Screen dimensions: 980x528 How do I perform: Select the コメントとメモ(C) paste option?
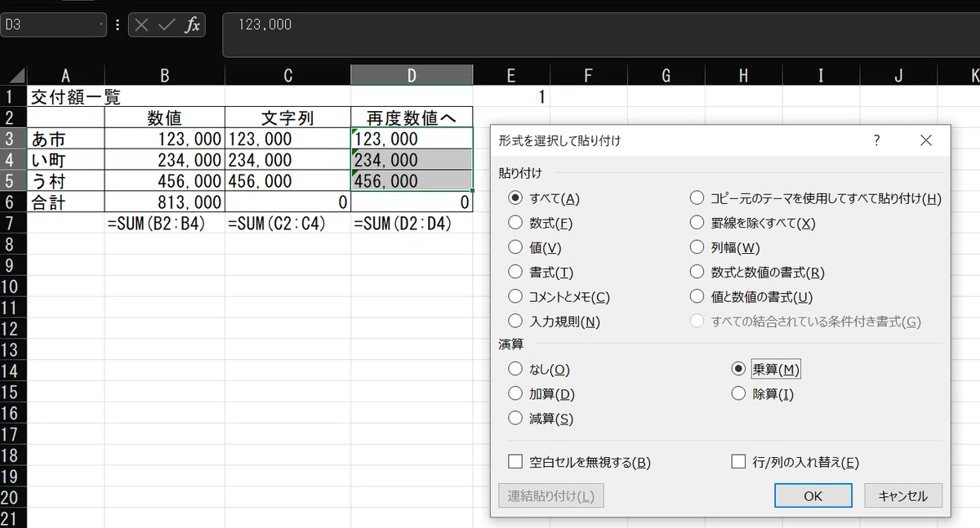coord(559,297)
